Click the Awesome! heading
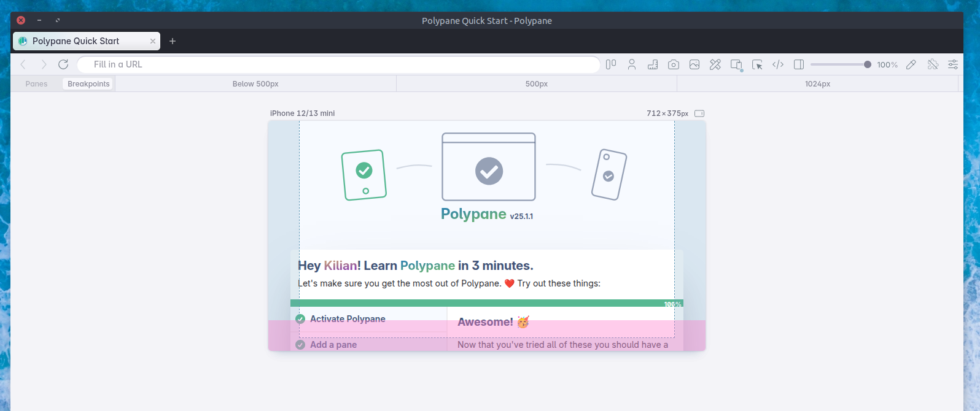 (x=485, y=322)
